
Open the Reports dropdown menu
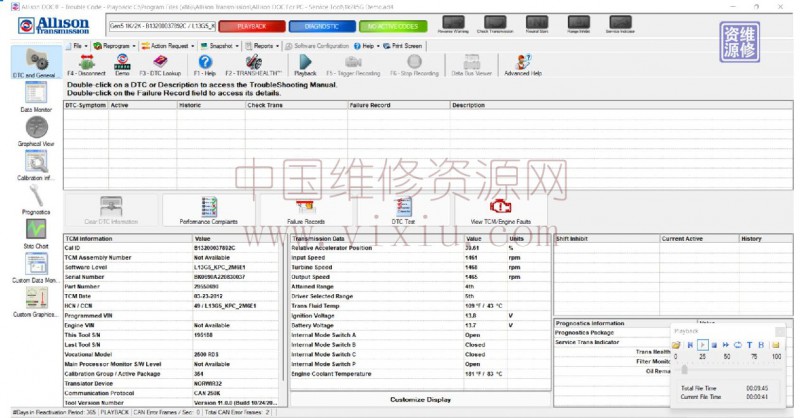262,46
